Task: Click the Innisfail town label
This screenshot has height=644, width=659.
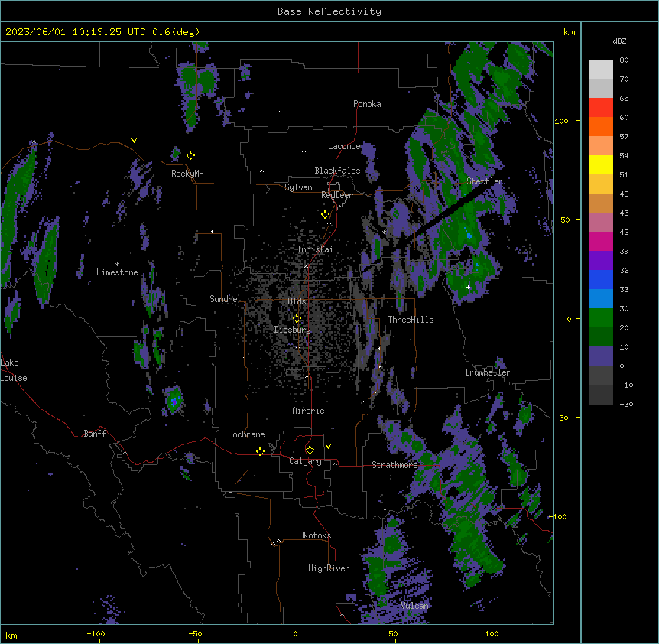Action: click(317, 249)
